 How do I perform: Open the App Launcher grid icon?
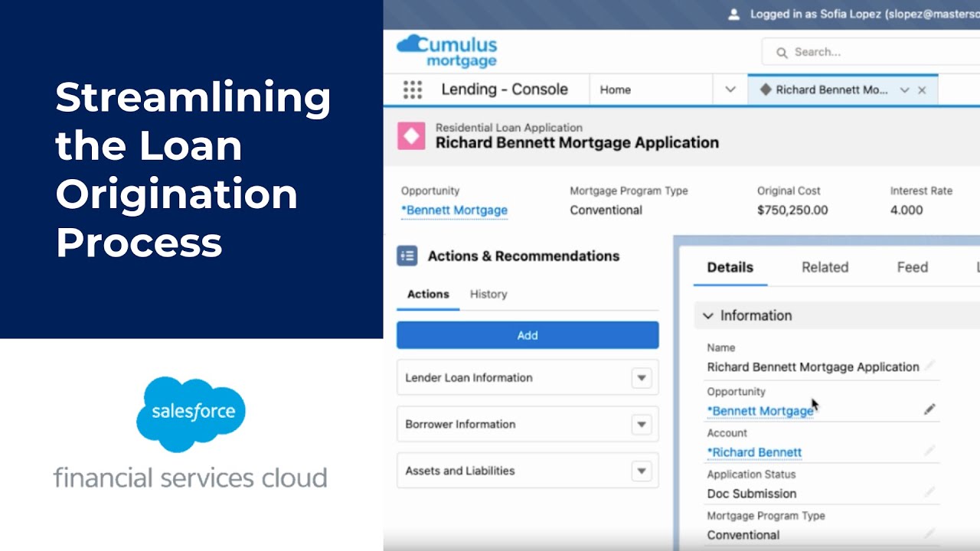(413, 90)
